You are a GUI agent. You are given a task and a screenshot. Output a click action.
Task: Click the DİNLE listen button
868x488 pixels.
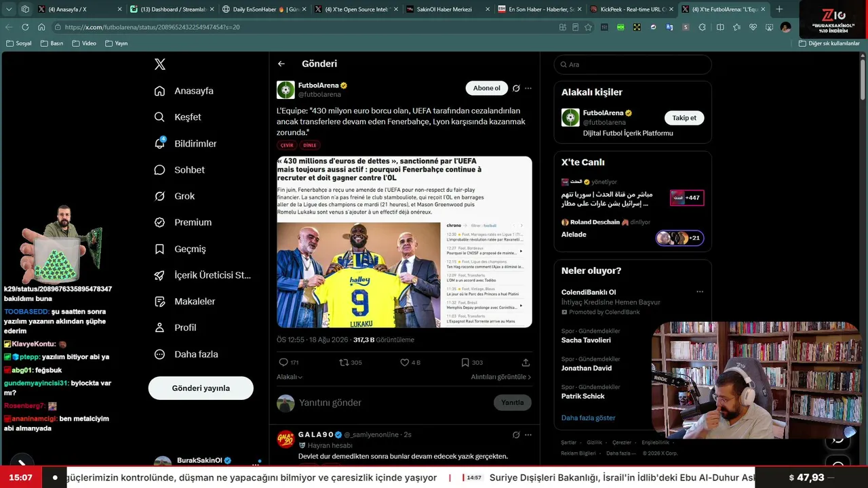(310, 145)
